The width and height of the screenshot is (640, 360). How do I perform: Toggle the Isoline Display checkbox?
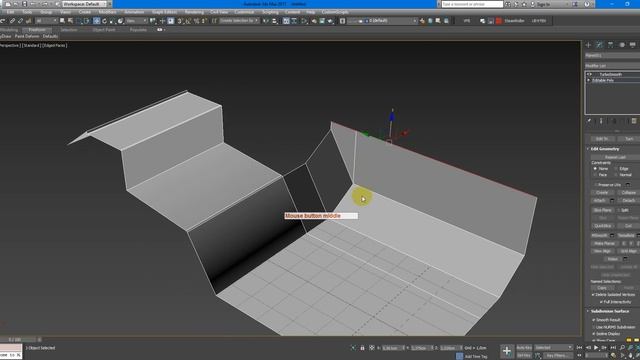594,334
